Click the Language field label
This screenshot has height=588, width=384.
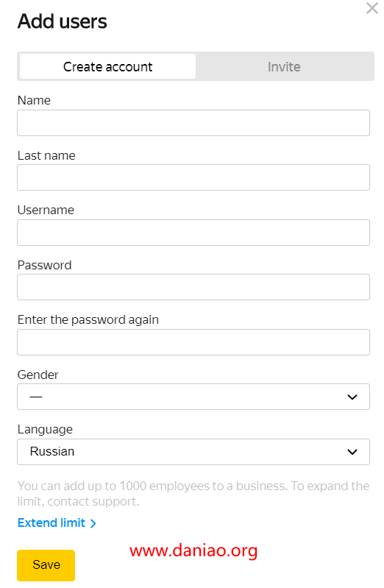tap(45, 429)
